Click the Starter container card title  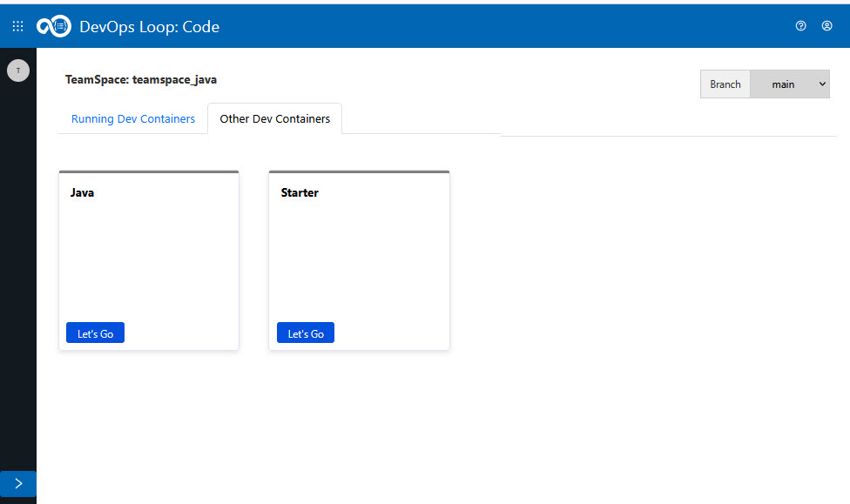[x=300, y=193]
